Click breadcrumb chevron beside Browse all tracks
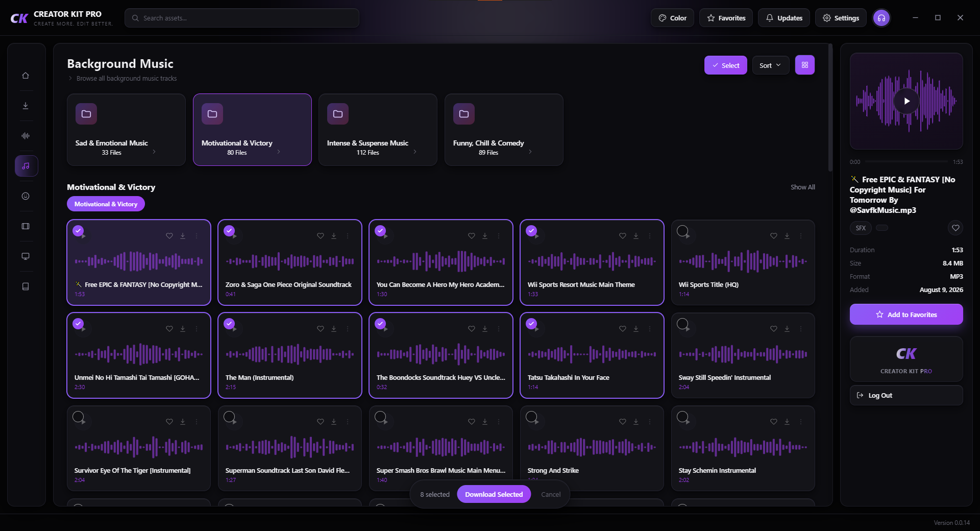Viewport: 980px width, 531px height. click(x=70, y=78)
